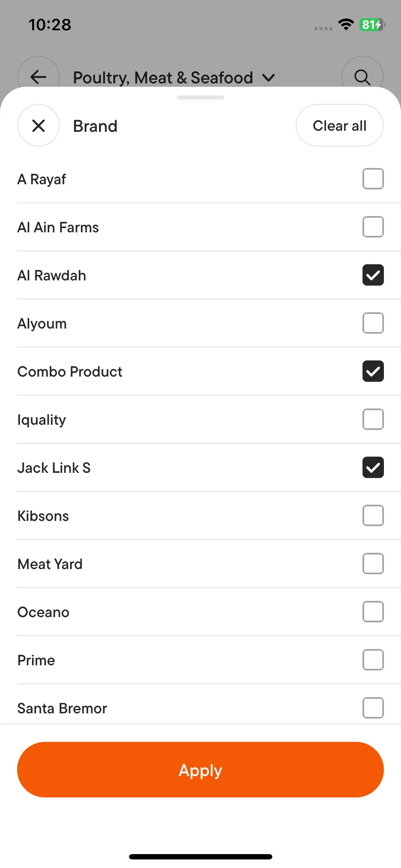The image size is (401, 868).
Task: Tap the sheet drag handle bar
Action: [200, 98]
